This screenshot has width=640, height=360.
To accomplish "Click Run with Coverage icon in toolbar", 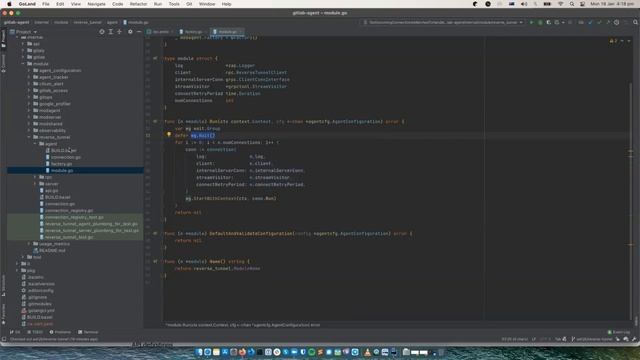I will 549,22.
